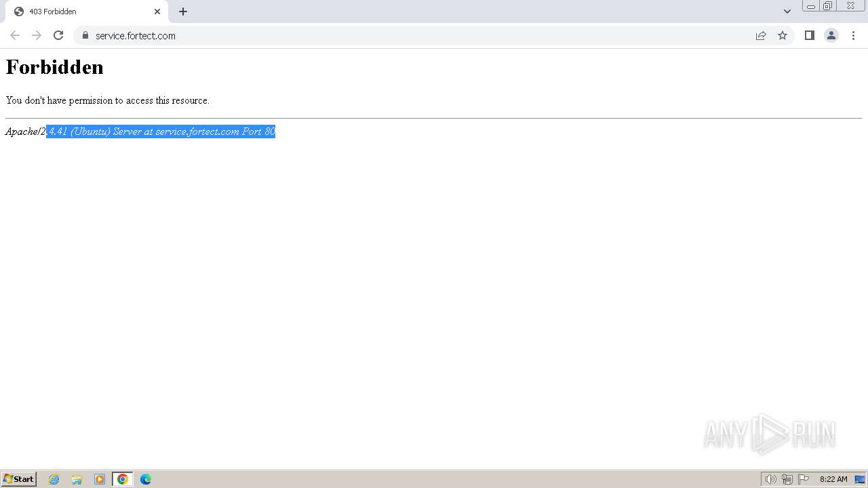Close the 403 Forbidden tab
Viewport: 868px width, 488px height.
pyautogui.click(x=157, y=12)
